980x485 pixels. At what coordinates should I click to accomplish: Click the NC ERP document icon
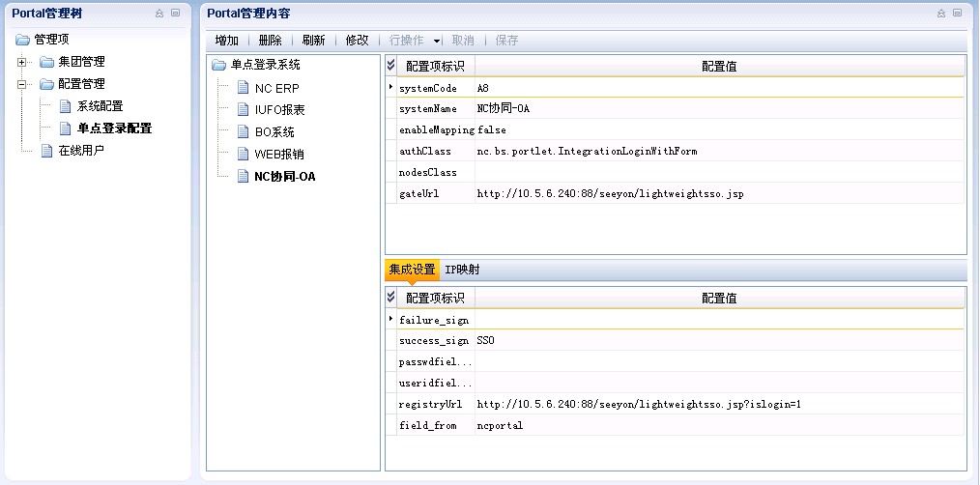(244, 88)
